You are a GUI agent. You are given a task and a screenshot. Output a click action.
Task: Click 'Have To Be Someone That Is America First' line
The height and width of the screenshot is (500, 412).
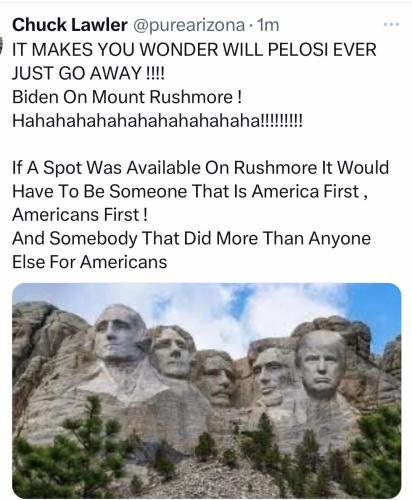pyautogui.click(x=190, y=191)
